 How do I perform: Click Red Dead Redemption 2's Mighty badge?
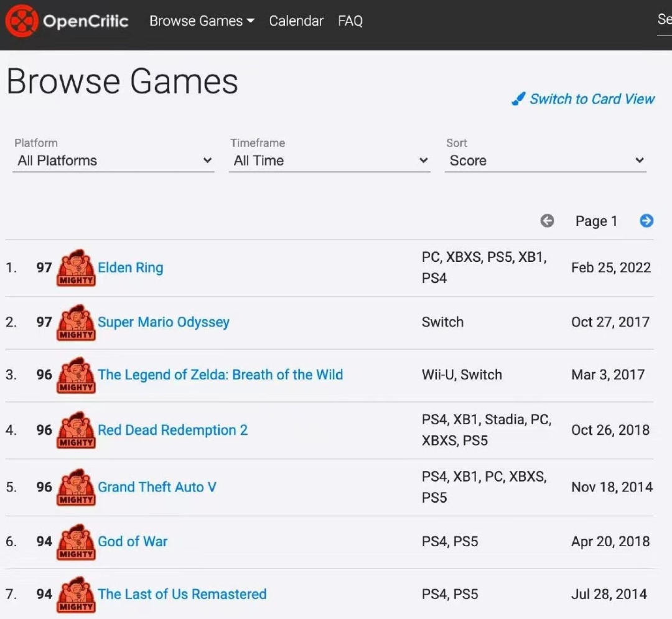(x=76, y=430)
